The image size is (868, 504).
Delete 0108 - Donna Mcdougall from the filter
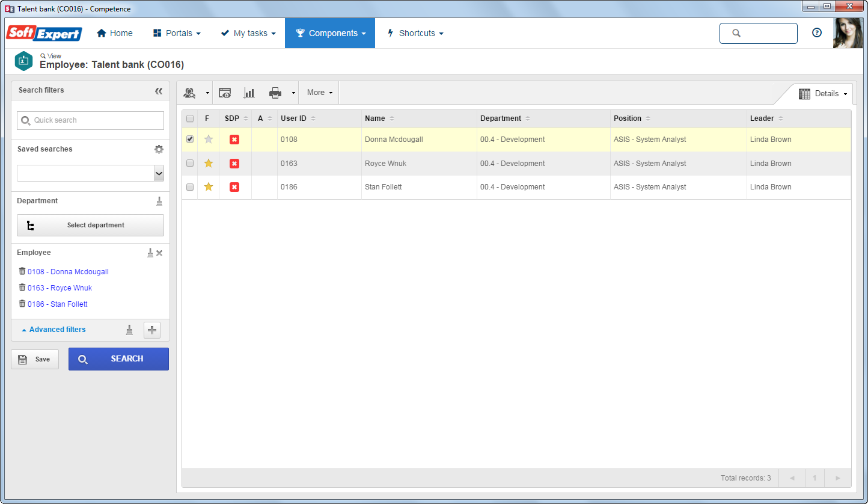(22, 271)
